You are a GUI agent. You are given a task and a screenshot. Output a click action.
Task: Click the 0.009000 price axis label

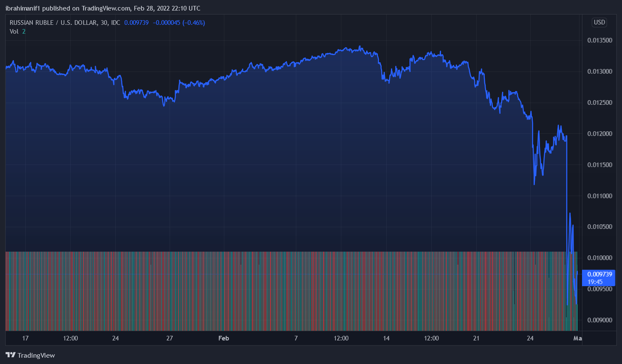click(x=600, y=320)
